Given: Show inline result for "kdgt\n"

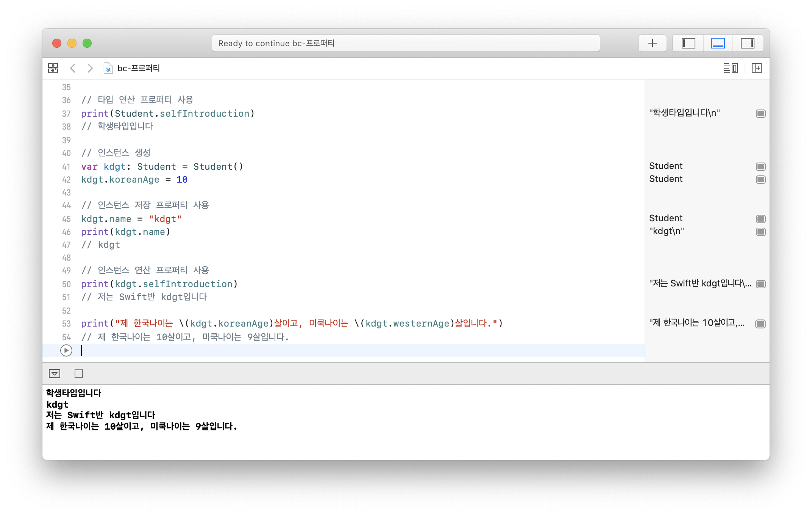Looking at the screenshot, I should point(760,232).
